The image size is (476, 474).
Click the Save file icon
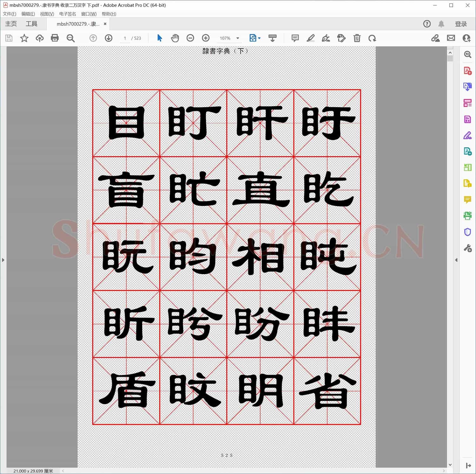tap(9, 38)
